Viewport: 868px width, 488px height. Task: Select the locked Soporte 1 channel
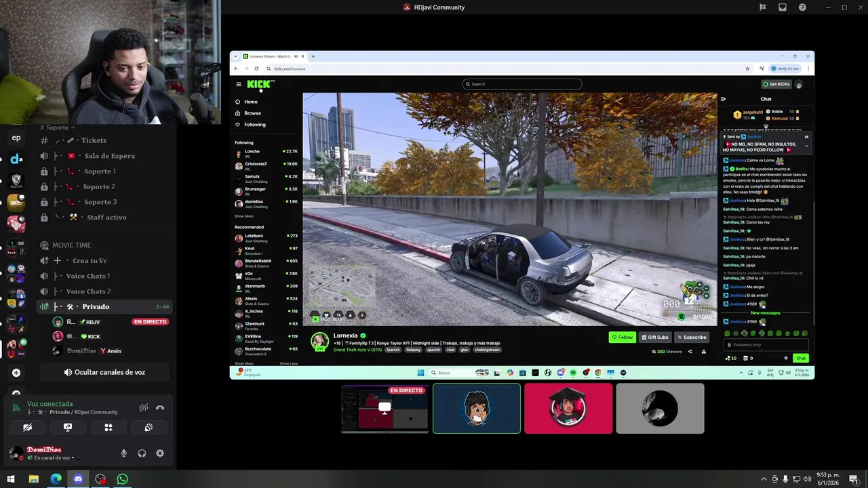104,171
